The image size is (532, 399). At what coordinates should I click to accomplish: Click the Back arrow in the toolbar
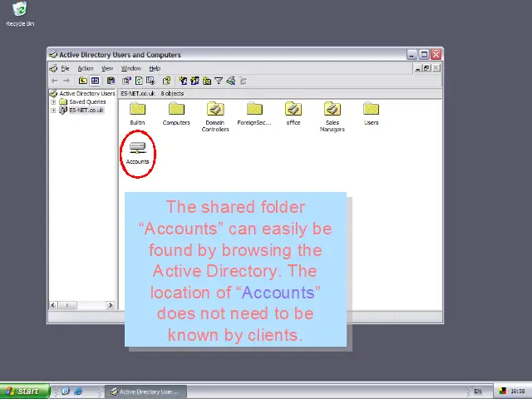tap(55, 81)
